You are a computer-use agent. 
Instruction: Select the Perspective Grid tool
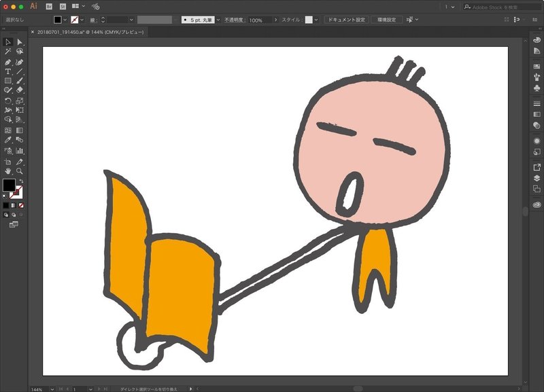20,120
